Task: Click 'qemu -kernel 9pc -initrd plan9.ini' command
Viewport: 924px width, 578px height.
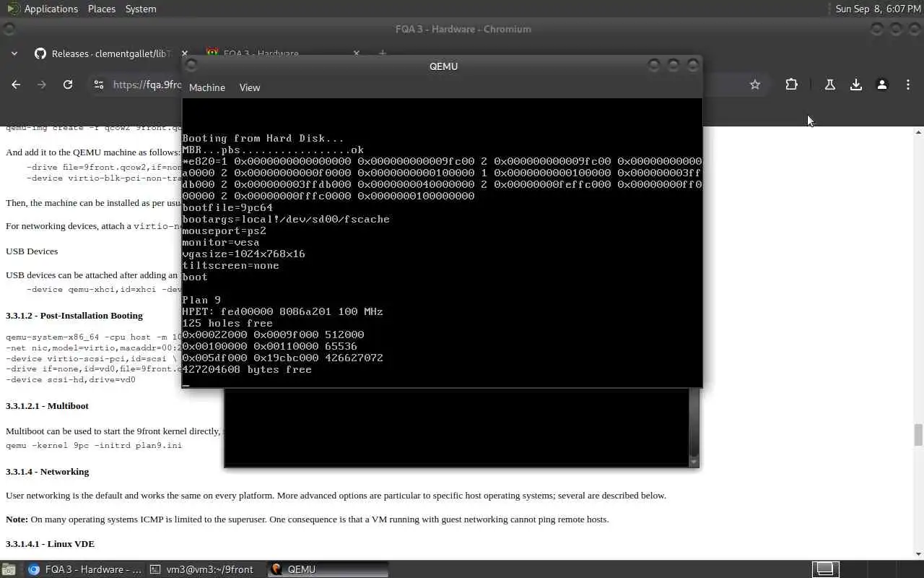Action: 94,446
